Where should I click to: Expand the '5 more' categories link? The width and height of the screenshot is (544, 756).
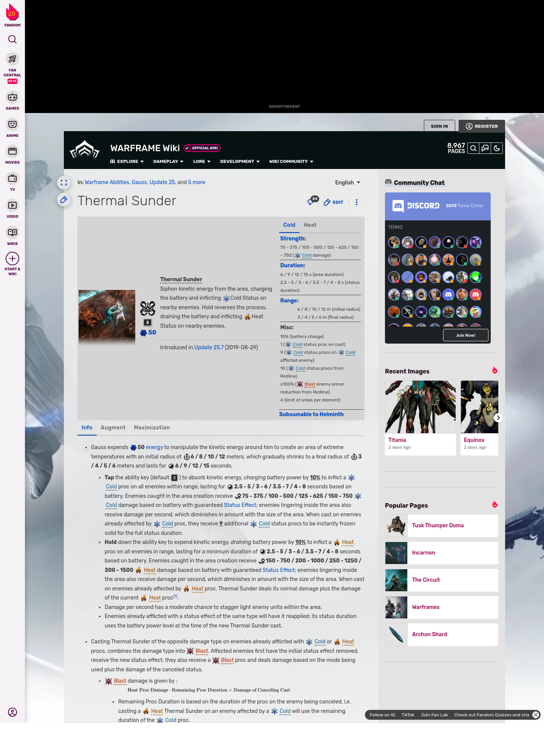(x=196, y=182)
